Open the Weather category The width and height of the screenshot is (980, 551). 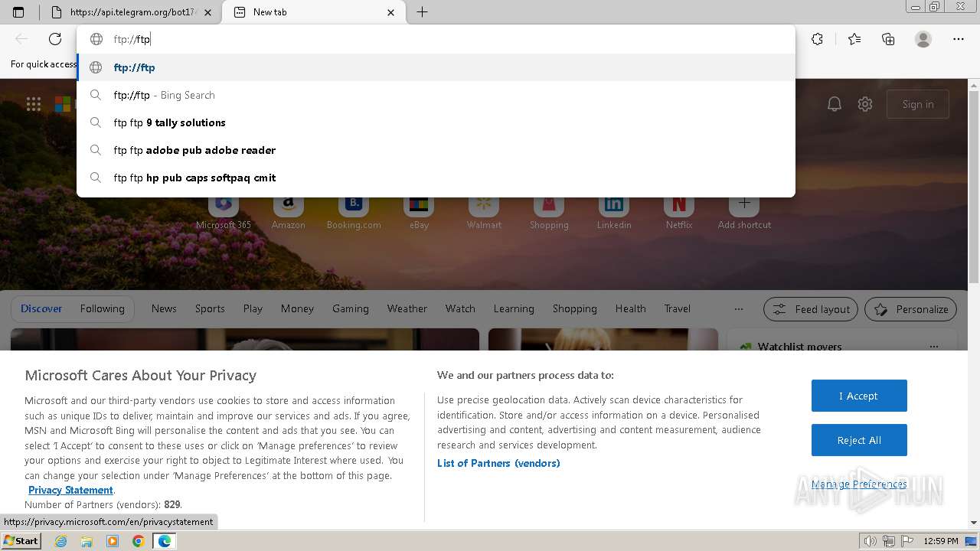pos(407,308)
